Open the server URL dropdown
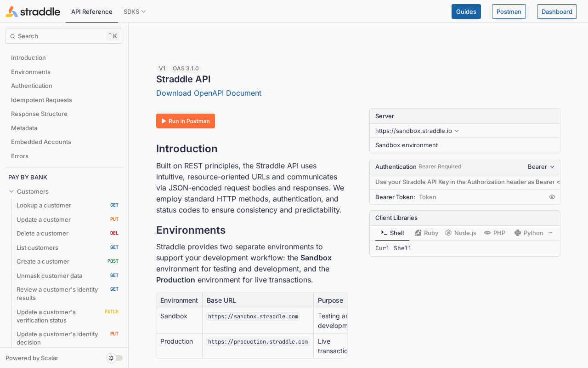Screen dimensions: 588x368 click(x=417, y=131)
